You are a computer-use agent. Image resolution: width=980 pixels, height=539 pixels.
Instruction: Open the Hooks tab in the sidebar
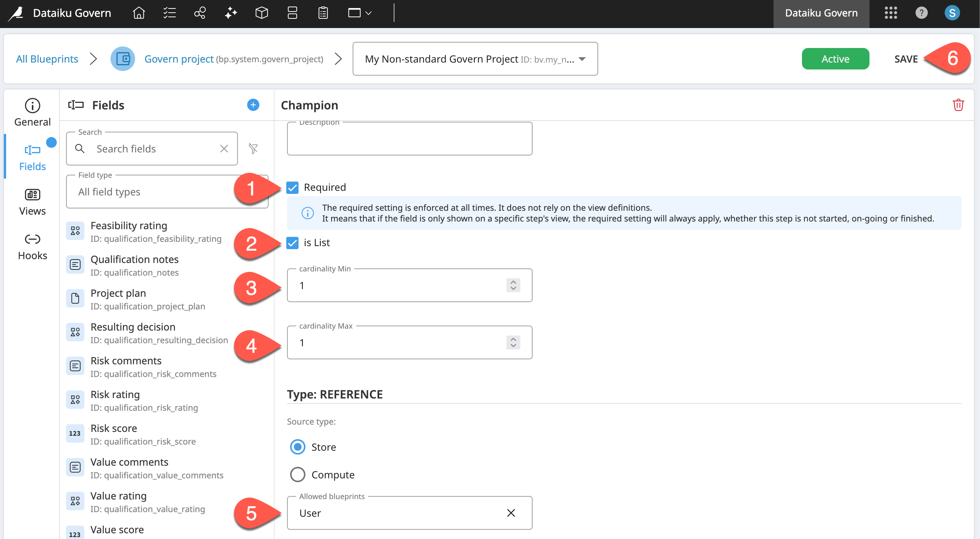coord(32,246)
